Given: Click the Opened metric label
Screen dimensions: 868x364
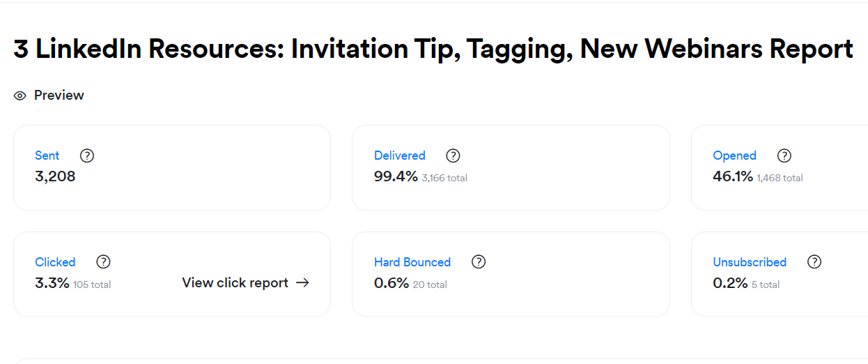Looking at the screenshot, I should pyautogui.click(x=734, y=156).
